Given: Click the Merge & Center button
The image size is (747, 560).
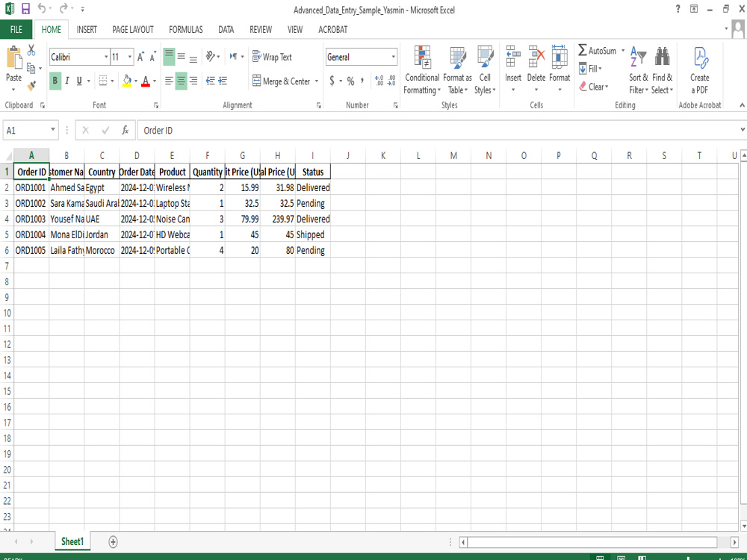Looking at the screenshot, I should (281, 81).
